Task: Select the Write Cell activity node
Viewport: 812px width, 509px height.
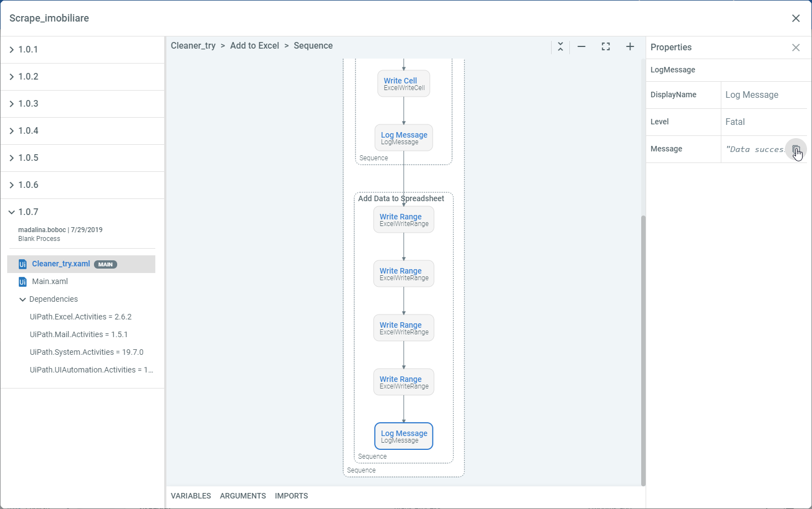Action: [404, 83]
